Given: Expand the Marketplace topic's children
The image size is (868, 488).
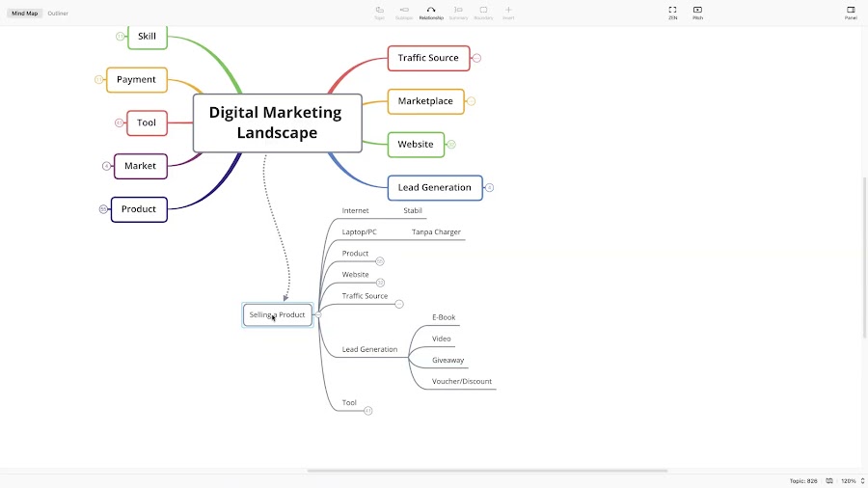Looking at the screenshot, I should [x=471, y=101].
